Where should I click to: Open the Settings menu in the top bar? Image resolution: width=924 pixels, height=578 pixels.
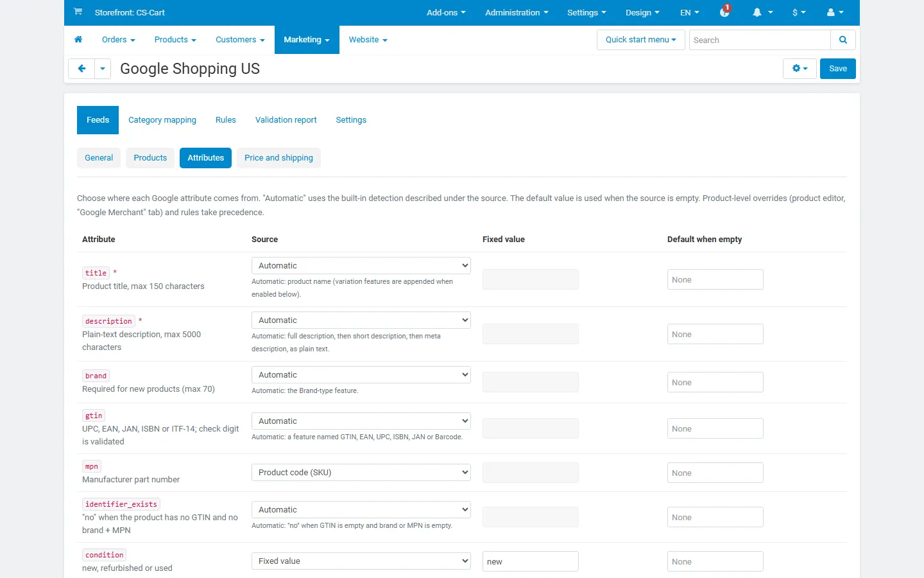(586, 12)
